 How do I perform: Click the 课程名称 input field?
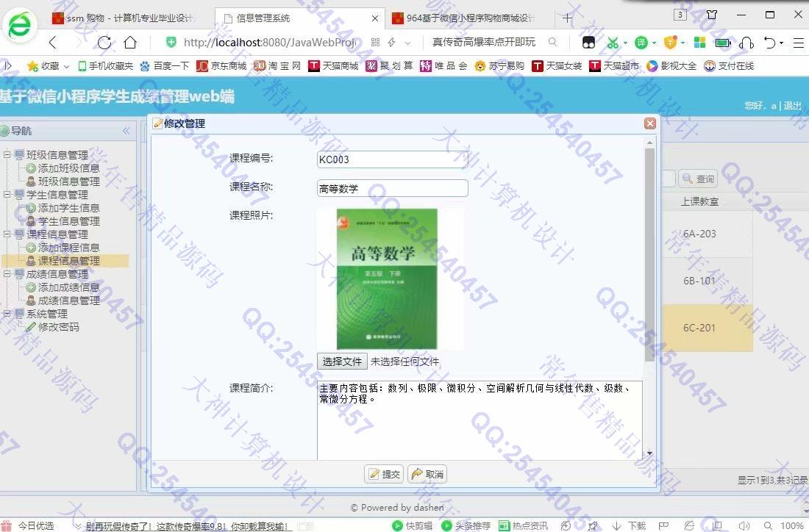(x=392, y=188)
